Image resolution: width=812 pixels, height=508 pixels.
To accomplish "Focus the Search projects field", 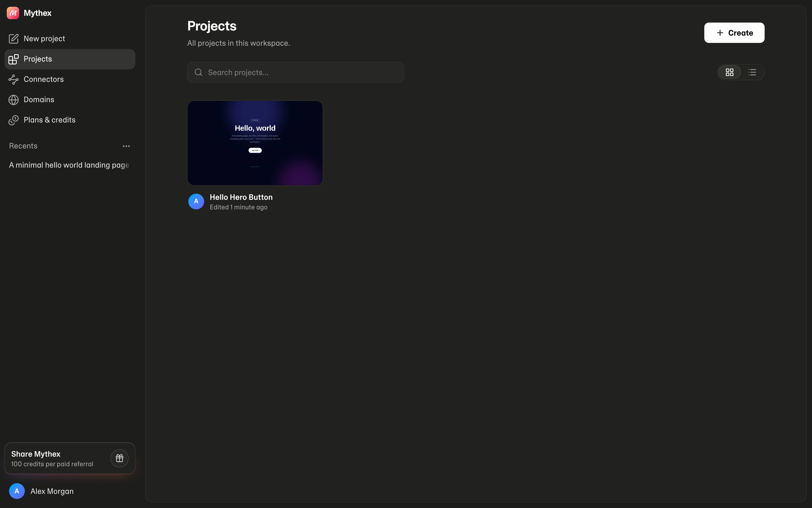I will click(295, 72).
